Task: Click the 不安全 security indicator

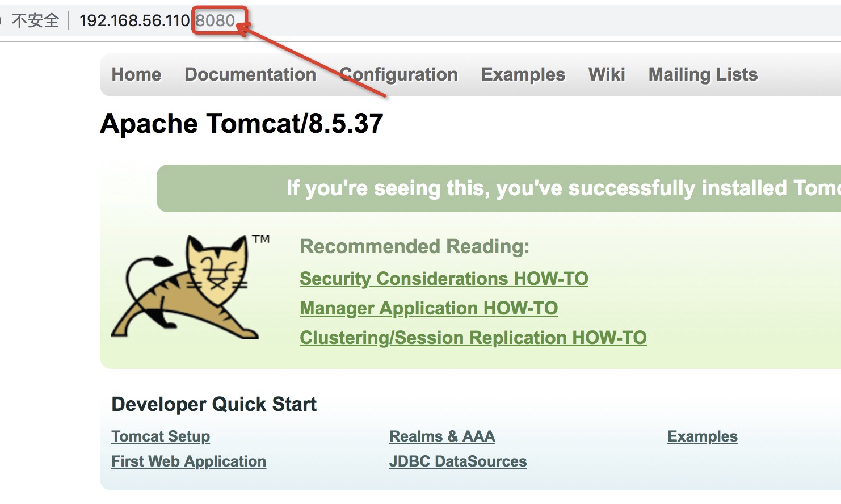Action: [35, 21]
